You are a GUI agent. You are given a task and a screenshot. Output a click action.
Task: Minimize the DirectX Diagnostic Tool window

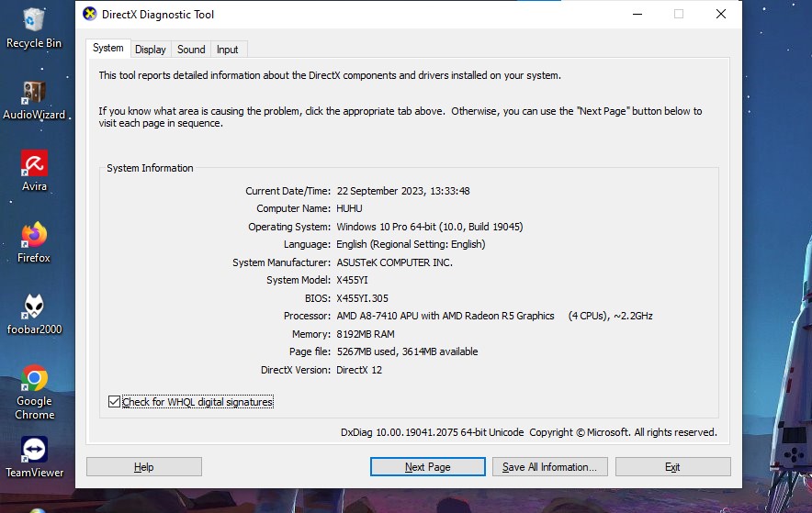point(637,14)
